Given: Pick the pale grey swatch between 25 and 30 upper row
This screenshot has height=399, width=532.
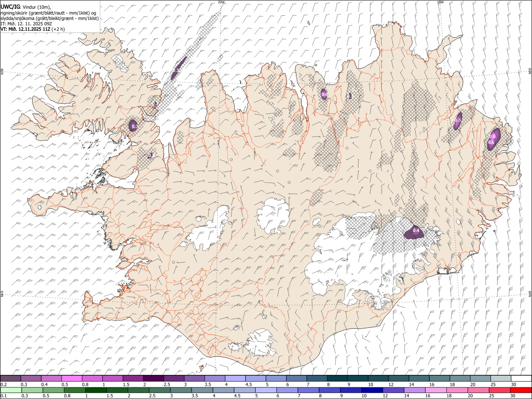Looking at the screenshot, I should pyautogui.click(x=501, y=379).
